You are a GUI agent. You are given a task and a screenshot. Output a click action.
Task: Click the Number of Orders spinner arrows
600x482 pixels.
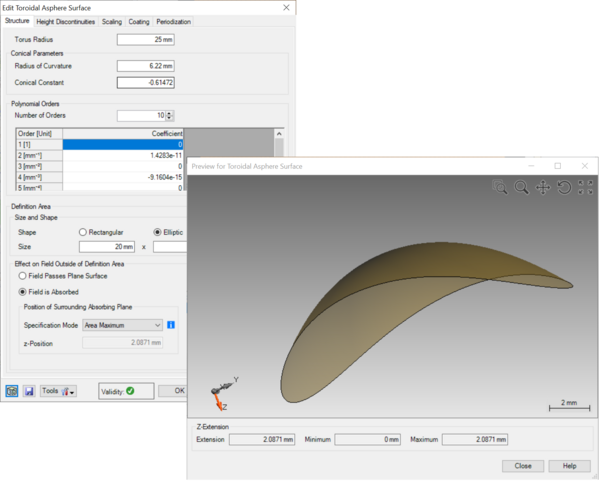pyautogui.click(x=180, y=115)
